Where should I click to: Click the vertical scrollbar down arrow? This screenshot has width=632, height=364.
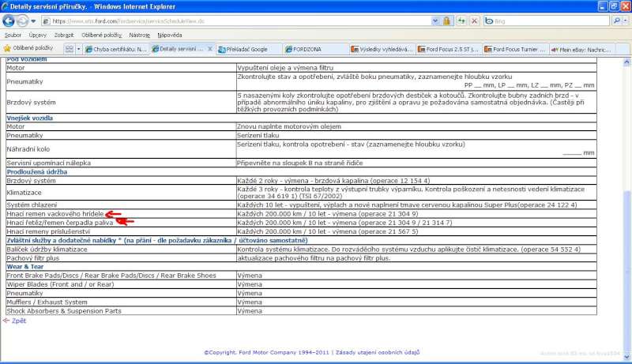point(627,357)
